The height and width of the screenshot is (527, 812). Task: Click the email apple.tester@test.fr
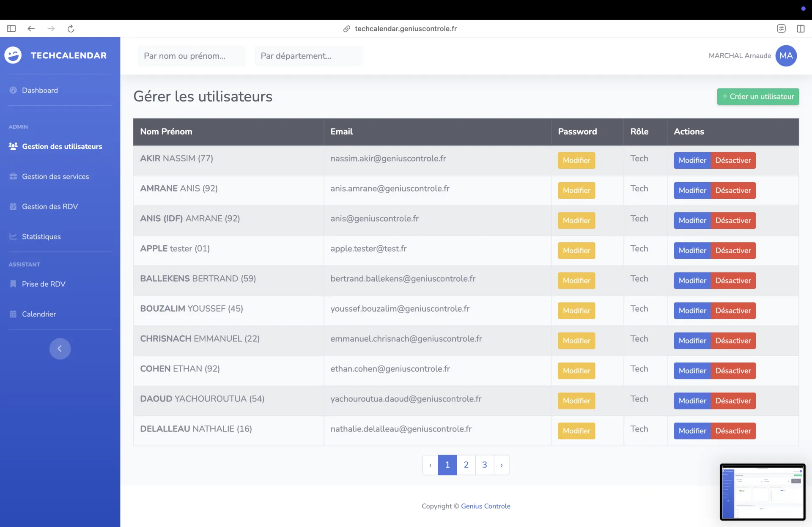[x=368, y=248]
